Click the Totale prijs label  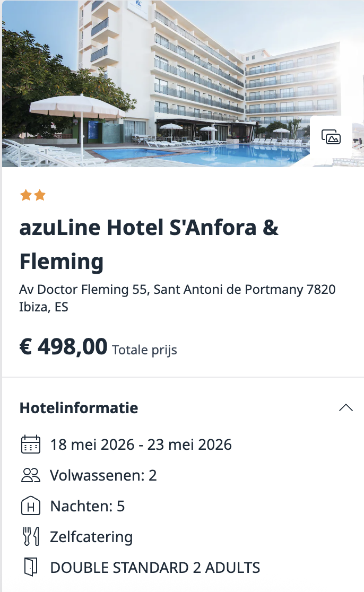click(x=144, y=350)
